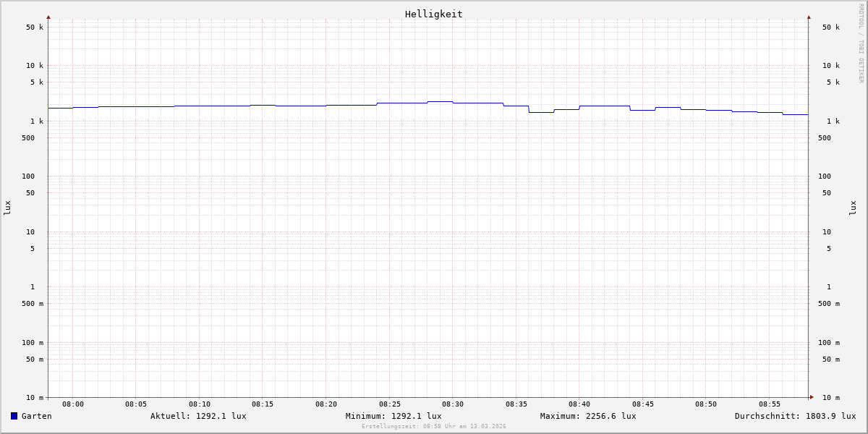Click the red arrow at the time axis end
This screenshot has width=868, height=434.
pyautogui.click(x=812, y=397)
